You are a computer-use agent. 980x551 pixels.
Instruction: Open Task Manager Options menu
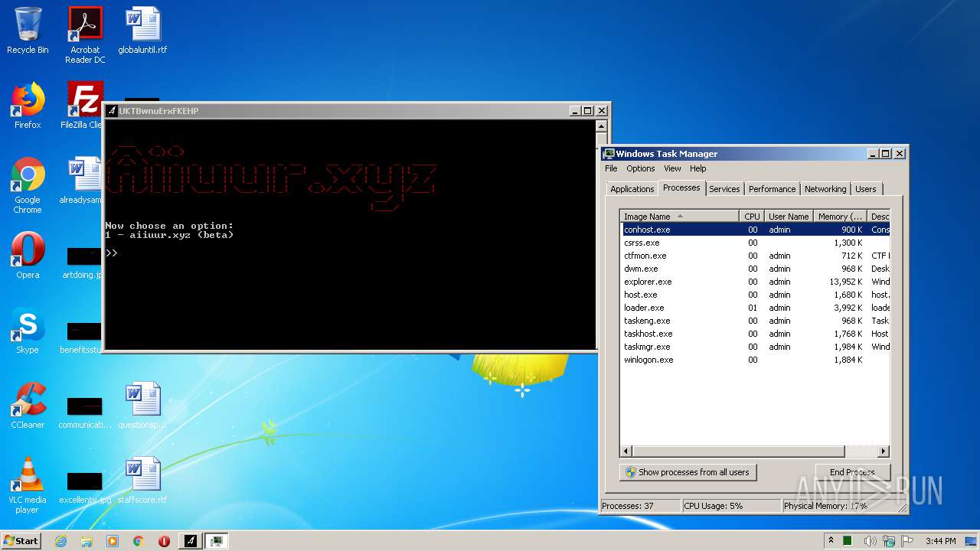click(x=640, y=168)
